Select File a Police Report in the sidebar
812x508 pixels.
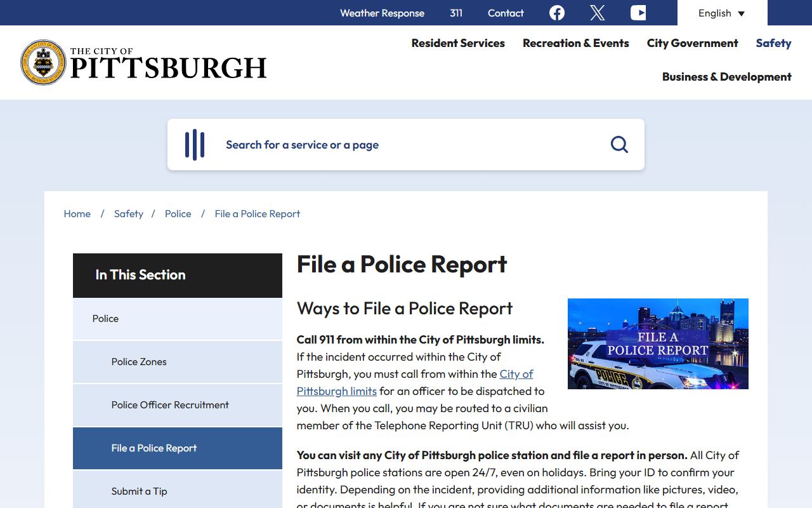click(178, 448)
